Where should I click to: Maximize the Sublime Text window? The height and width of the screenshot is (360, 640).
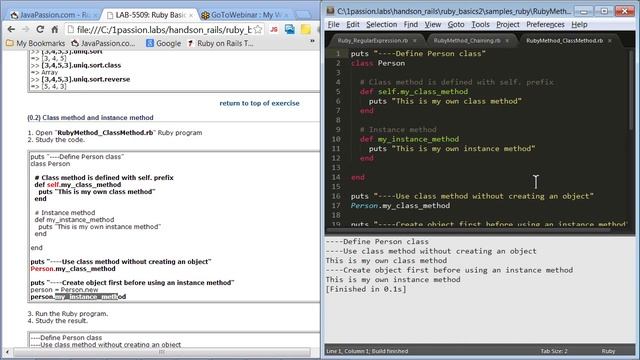pos(604,11)
